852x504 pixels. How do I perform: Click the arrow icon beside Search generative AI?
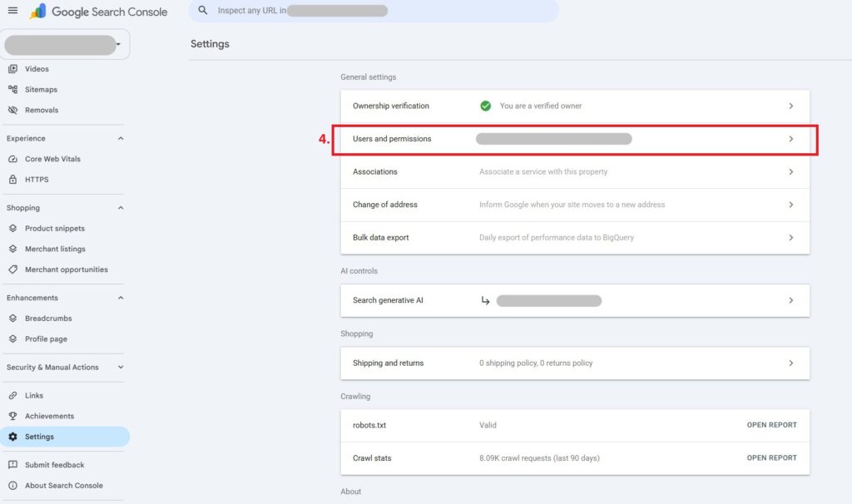click(x=485, y=301)
